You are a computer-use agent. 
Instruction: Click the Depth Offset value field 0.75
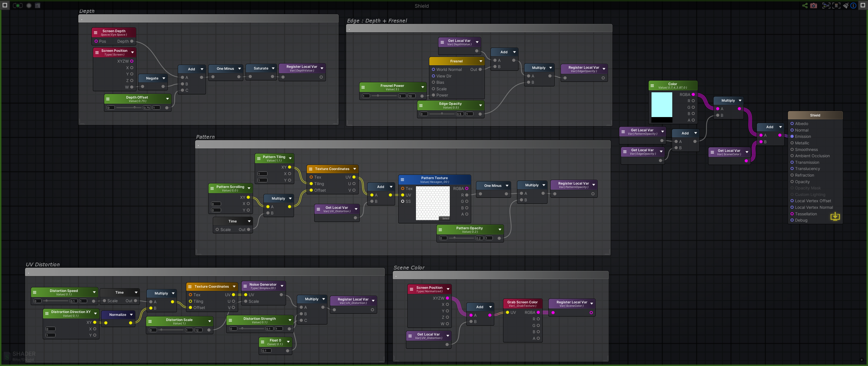click(x=147, y=108)
